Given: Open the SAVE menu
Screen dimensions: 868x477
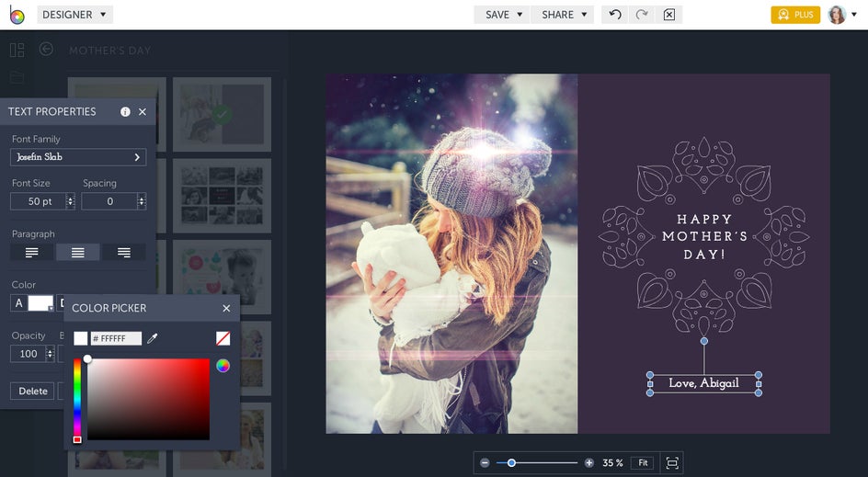Looking at the screenshot, I should (502, 15).
